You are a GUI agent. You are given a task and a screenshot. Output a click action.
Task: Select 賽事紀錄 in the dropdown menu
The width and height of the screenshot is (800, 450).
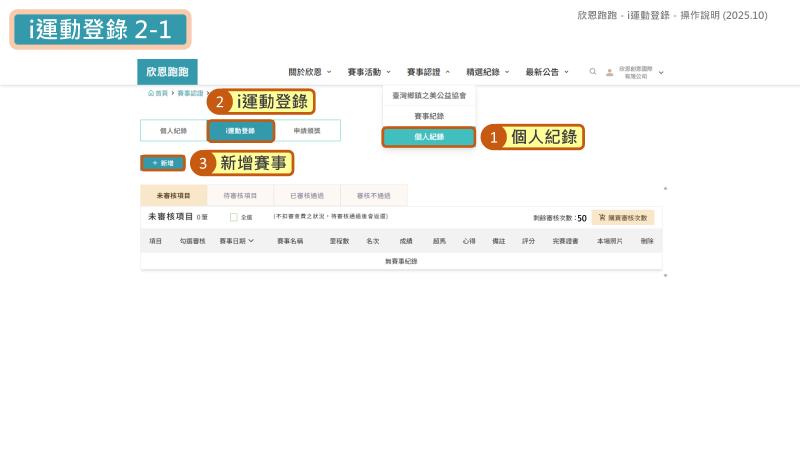pos(429,116)
